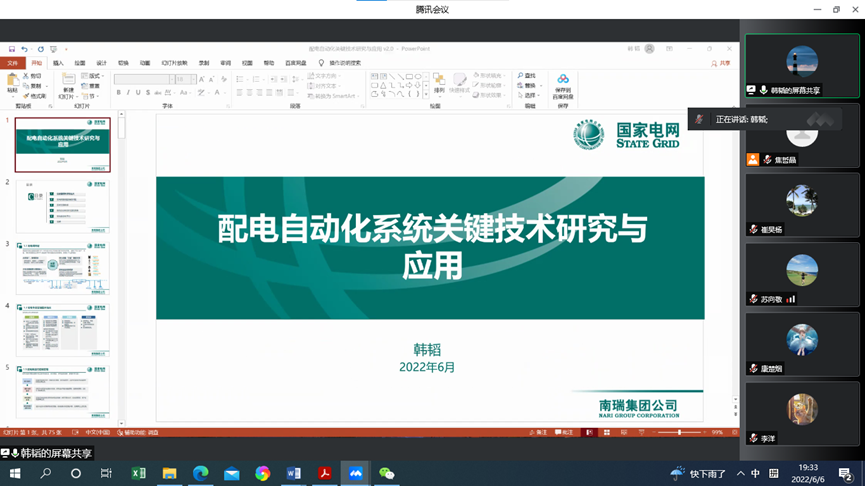Toggle Underline formatting button
Image resolution: width=865 pixels, height=486 pixels.
tap(138, 93)
